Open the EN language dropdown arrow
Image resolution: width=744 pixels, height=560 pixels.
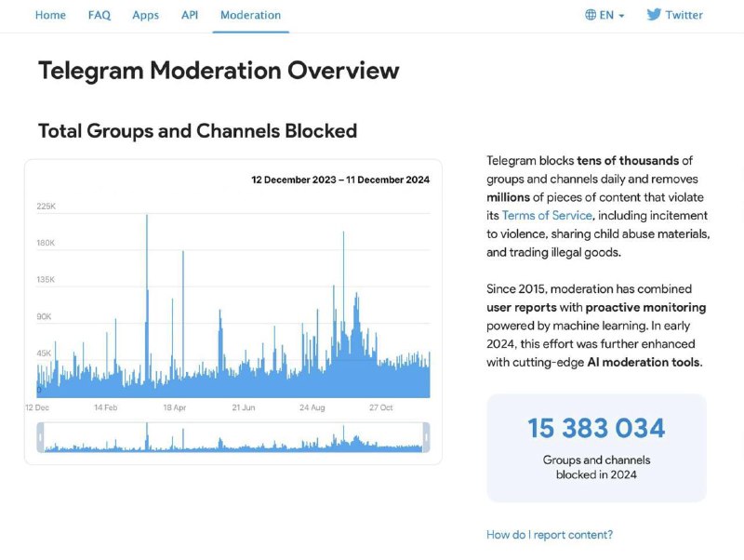(621, 16)
